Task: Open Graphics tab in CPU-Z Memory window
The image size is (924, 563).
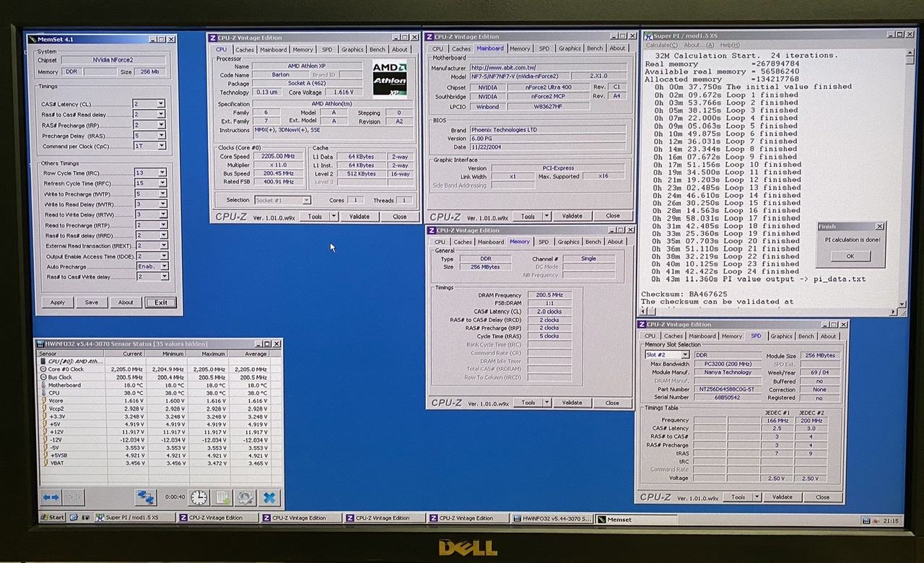Action: [568, 242]
